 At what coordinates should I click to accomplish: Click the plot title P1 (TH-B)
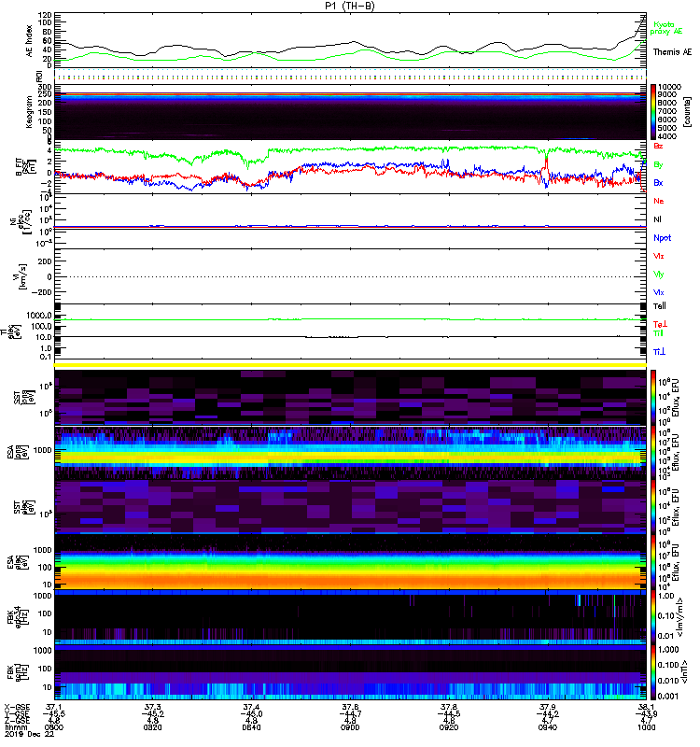click(x=349, y=6)
